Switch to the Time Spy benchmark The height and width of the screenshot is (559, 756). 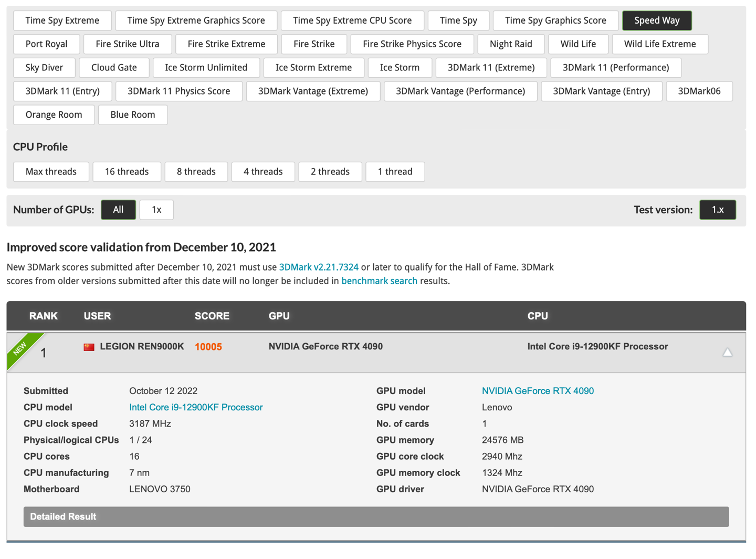tap(458, 20)
